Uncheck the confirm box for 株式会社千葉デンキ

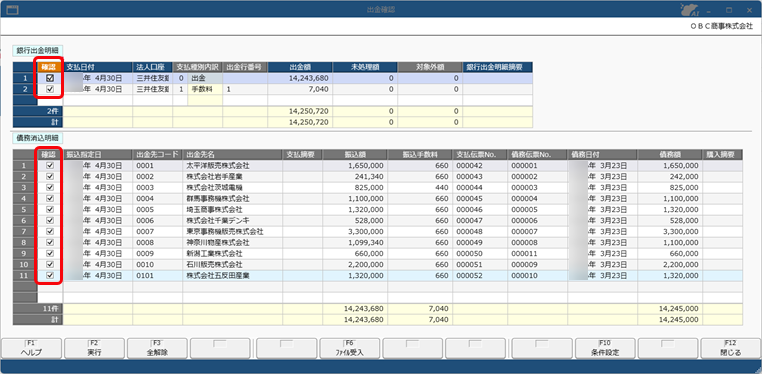coord(50,221)
